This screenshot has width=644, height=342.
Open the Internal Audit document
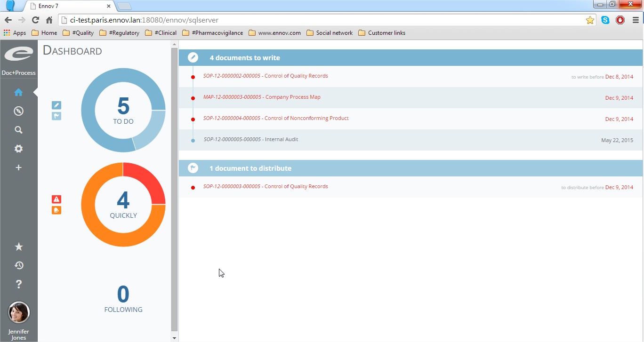click(x=250, y=140)
